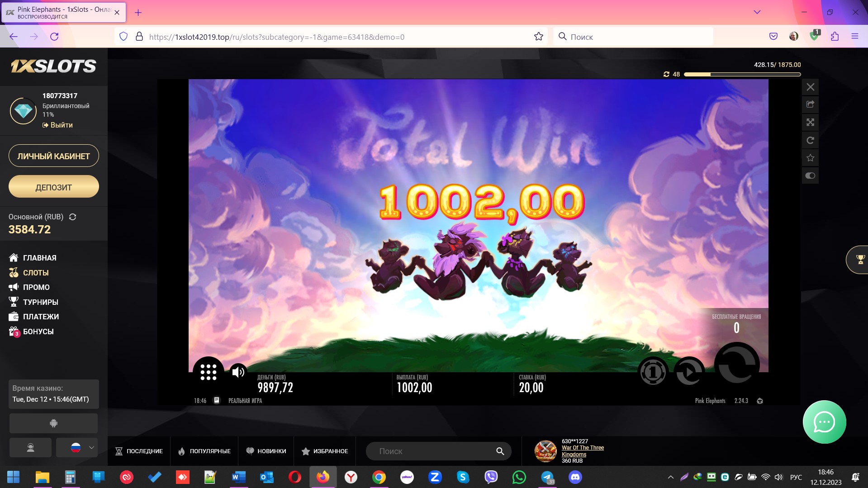Image resolution: width=868 pixels, height=488 pixels.
Task: Spin the slot reels
Action: (x=737, y=364)
